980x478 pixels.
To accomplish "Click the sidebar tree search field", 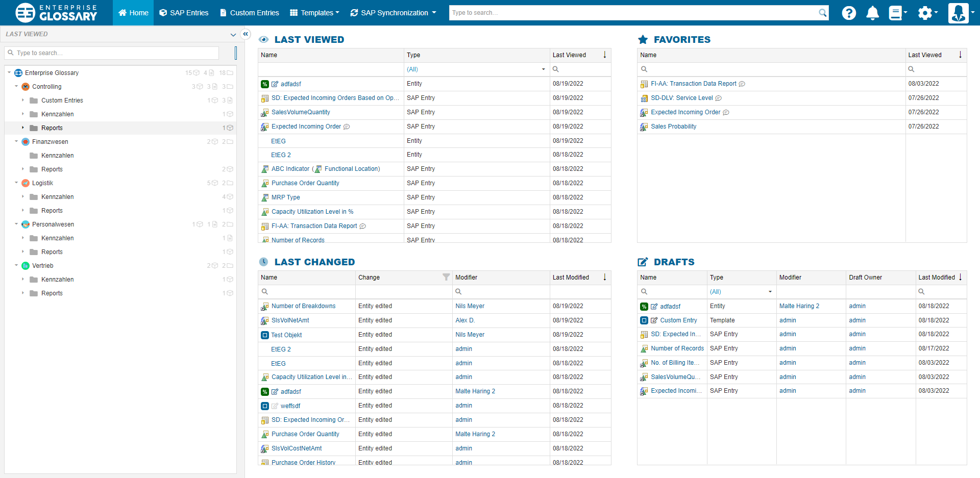I will tap(112, 53).
